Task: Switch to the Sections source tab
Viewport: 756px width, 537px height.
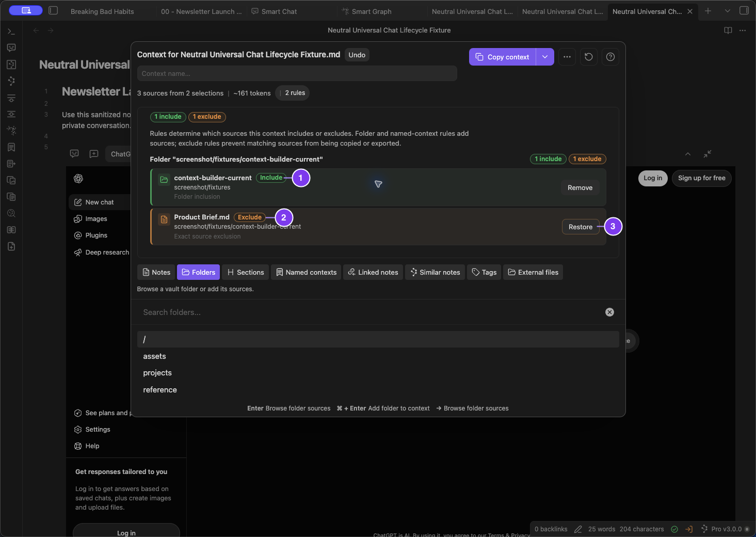Action: (246, 272)
